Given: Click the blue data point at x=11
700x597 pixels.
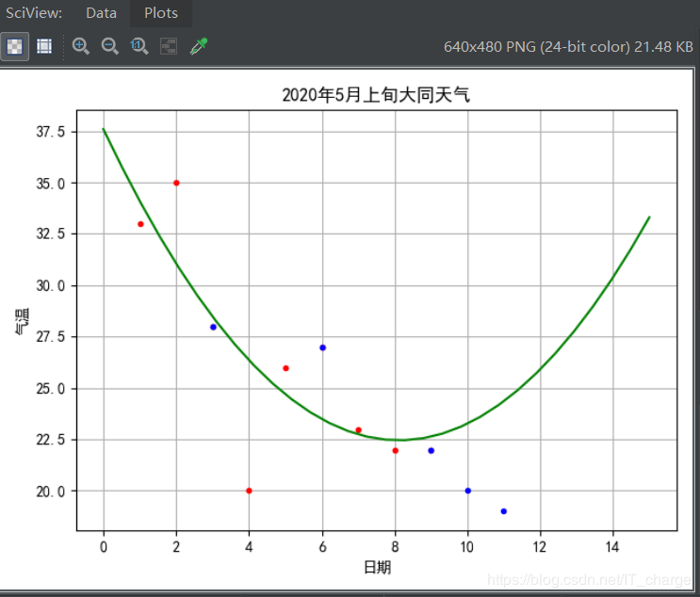Looking at the screenshot, I should click(504, 511).
